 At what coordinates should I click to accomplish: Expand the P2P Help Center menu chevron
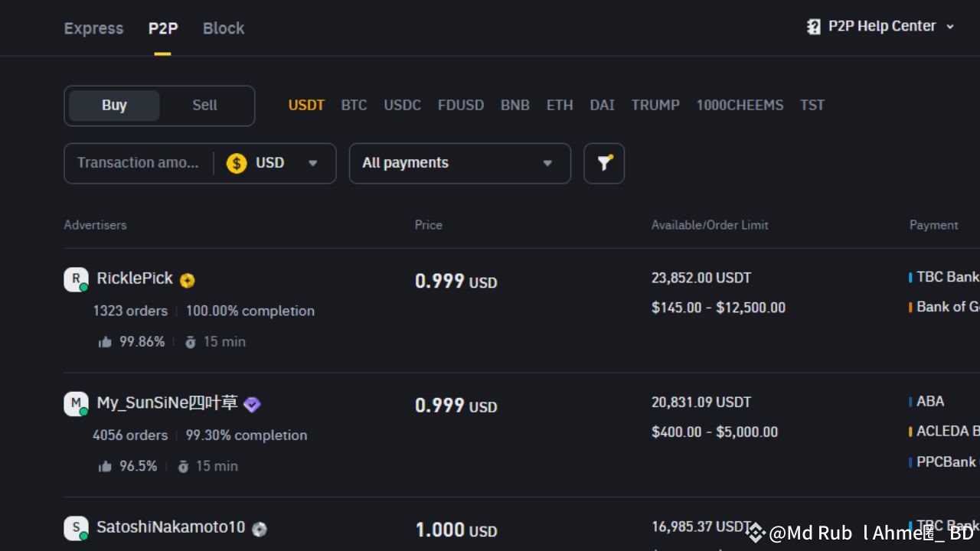(950, 27)
